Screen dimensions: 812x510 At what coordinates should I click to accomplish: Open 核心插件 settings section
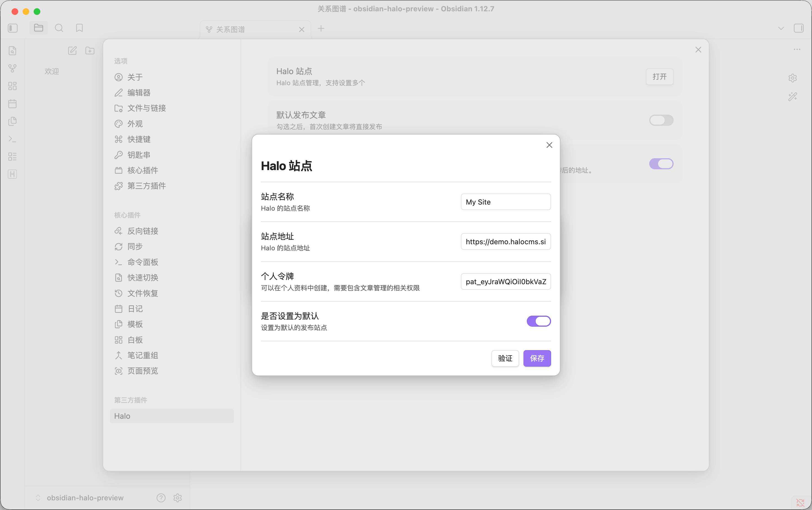pyautogui.click(x=172, y=170)
